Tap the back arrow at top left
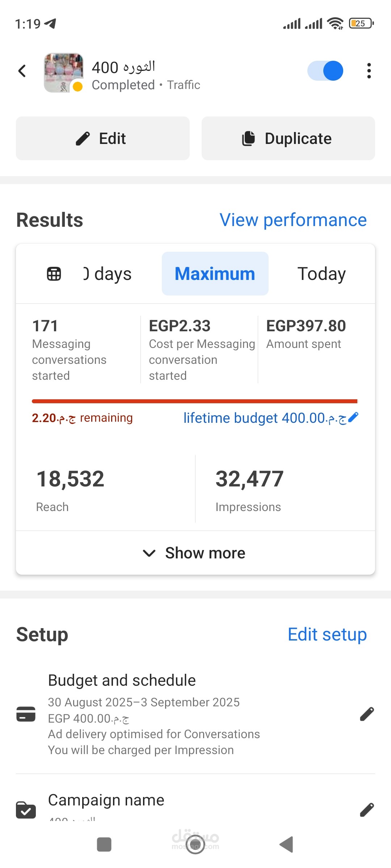The height and width of the screenshot is (868, 391). point(22,71)
